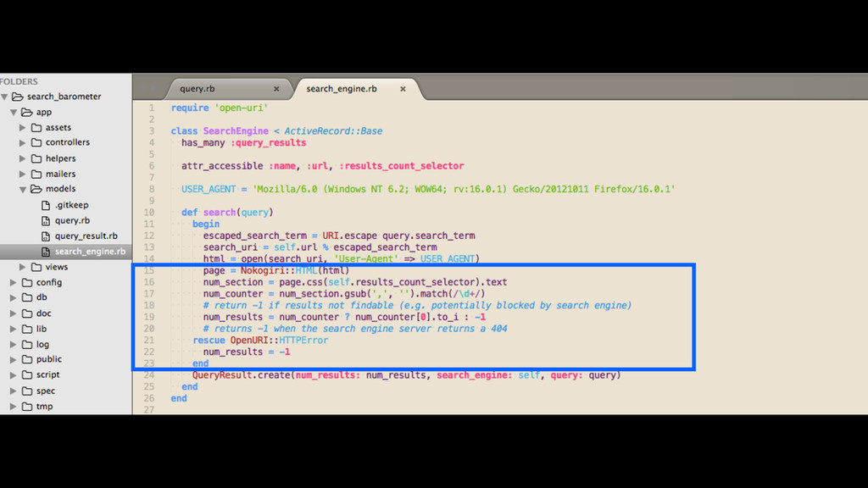Click the query_result.rb file icon
868x488 pixels.
pos(46,236)
